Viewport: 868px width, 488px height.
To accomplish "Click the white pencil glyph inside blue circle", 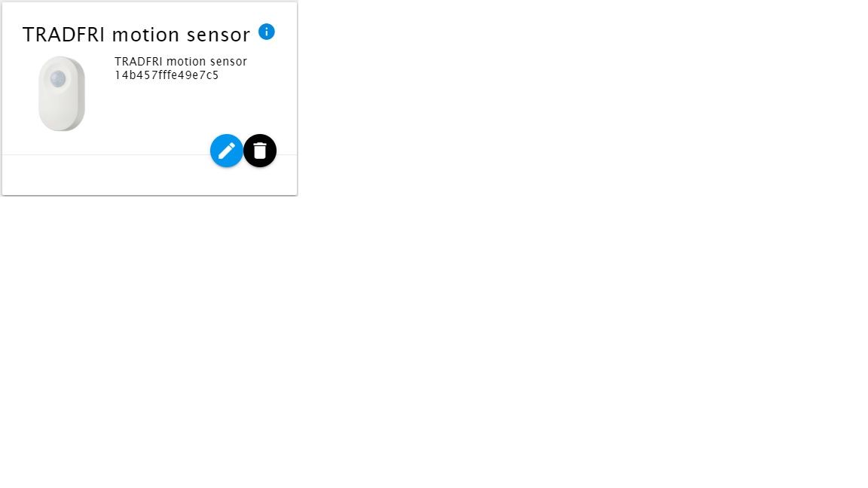I will pos(226,151).
